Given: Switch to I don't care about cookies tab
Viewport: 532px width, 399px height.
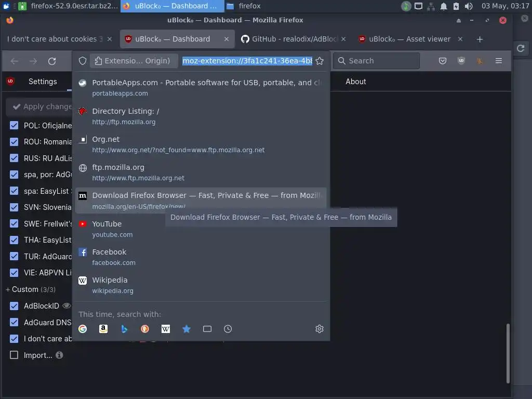Looking at the screenshot, I should [x=59, y=39].
